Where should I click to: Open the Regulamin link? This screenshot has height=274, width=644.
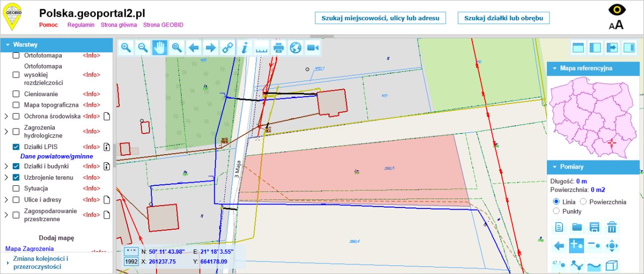click(x=81, y=25)
